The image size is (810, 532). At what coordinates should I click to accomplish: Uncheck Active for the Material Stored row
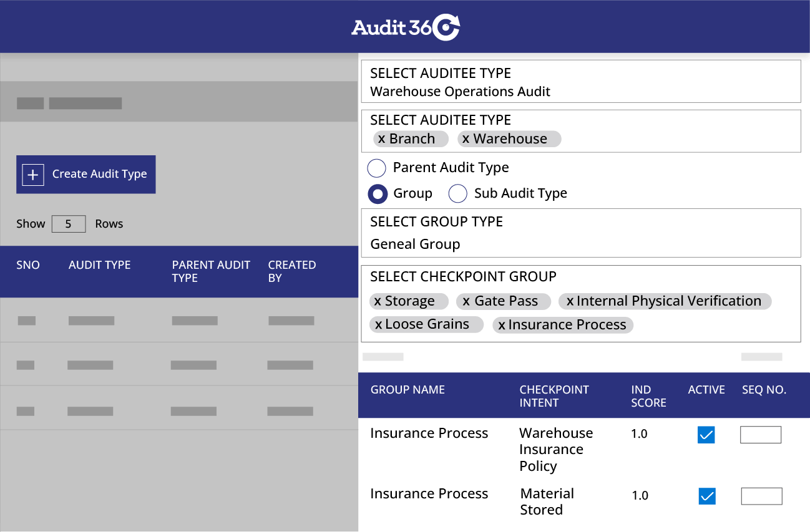coord(706,496)
